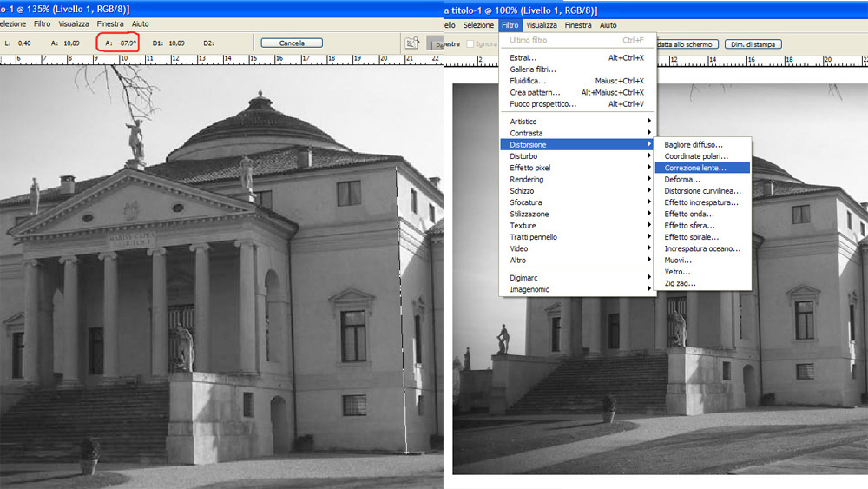Open the Imagenomic plugin submenu
The width and height of the screenshot is (868, 489).
[529, 289]
